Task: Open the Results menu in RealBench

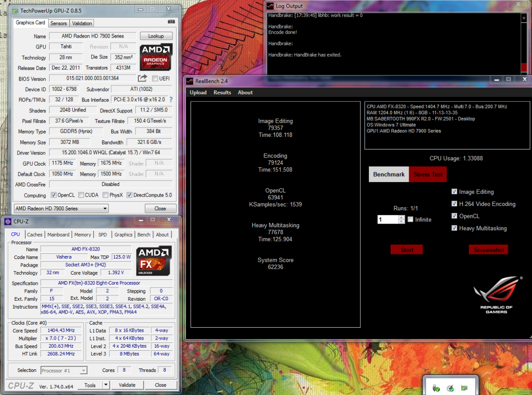Action: [x=222, y=93]
